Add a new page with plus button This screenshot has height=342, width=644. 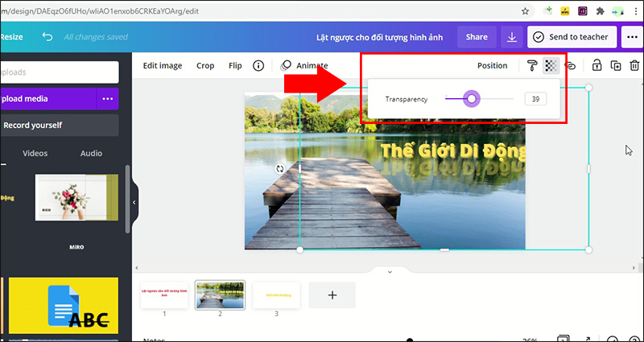coord(332,295)
